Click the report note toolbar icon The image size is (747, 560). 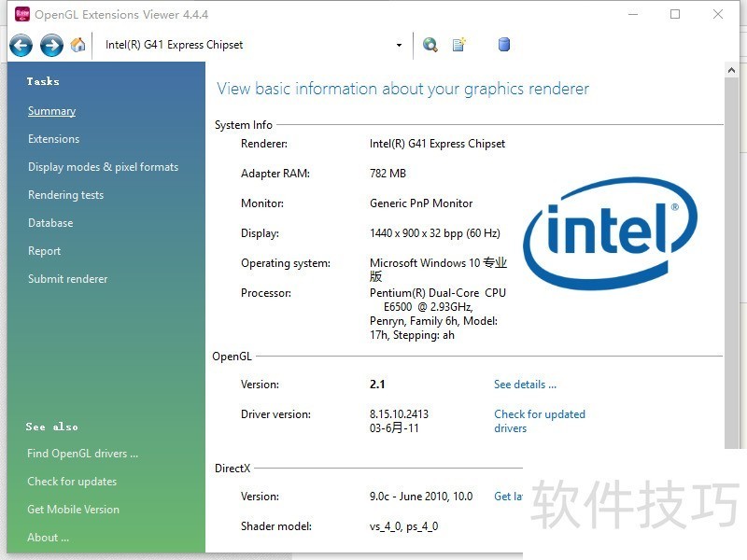coord(459,45)
